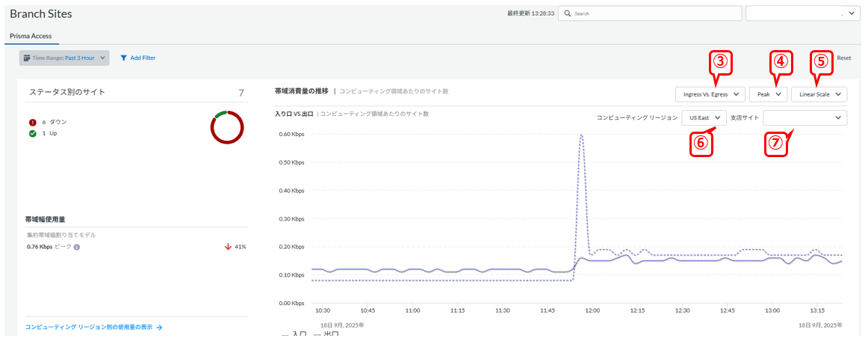Image resolution: width=868 pixels, height=362 pixels.
Task: Switch to the Prisma Access tab
Action: point(31,36)
